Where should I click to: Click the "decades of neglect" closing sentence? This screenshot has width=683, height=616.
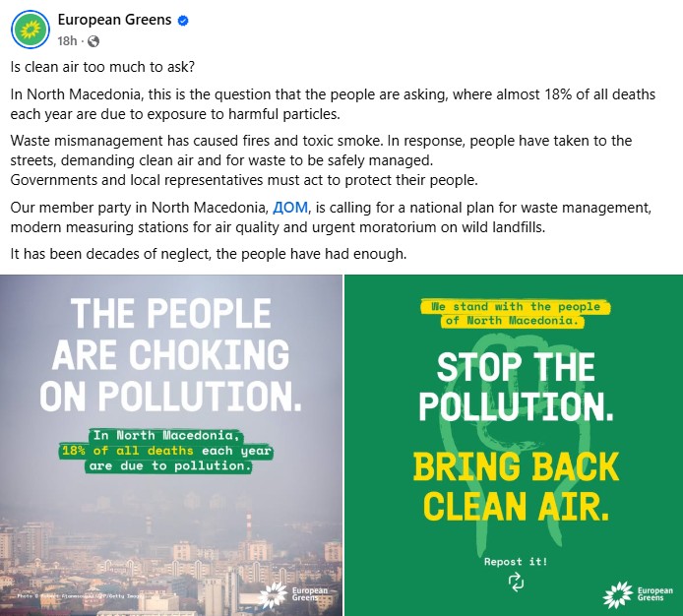207,253
